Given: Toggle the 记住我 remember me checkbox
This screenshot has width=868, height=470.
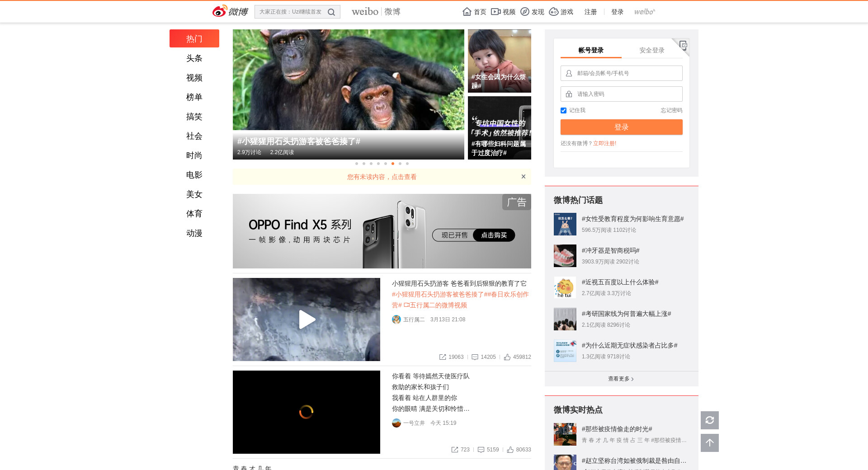Looking at the screenshot, I should pyautogui.click(x=564, y=110).
